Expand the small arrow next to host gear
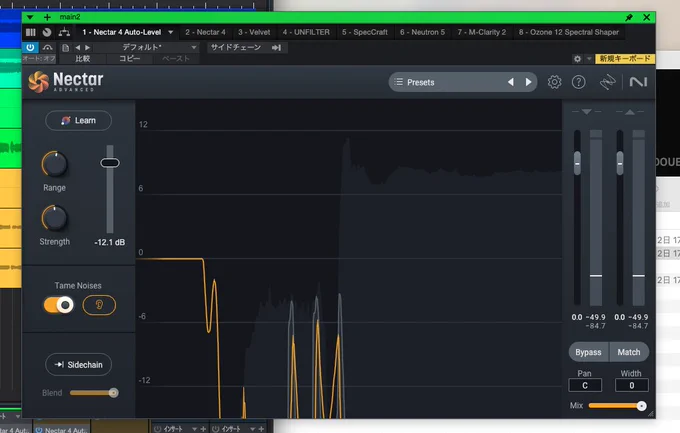Image resolution: width=680 pixels, height=433 pixels. [x=589, y=59]
